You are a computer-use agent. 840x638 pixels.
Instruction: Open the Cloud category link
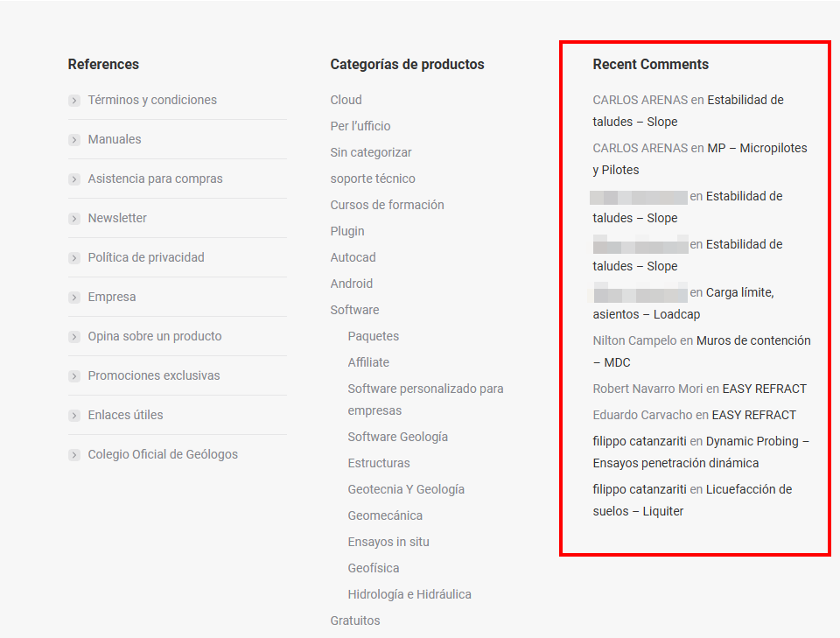tap(346, 99)
